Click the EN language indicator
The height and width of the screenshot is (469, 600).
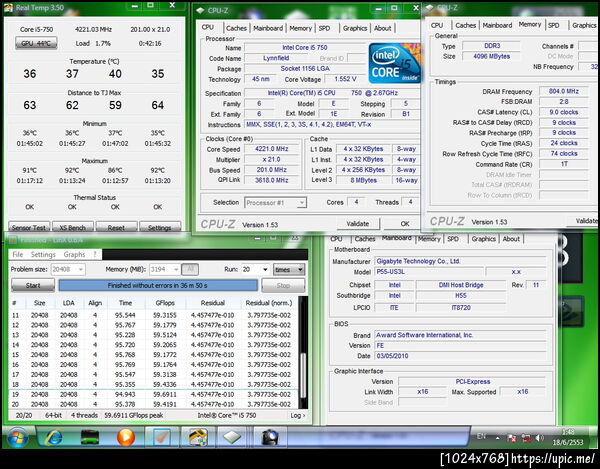pos(481,436)
